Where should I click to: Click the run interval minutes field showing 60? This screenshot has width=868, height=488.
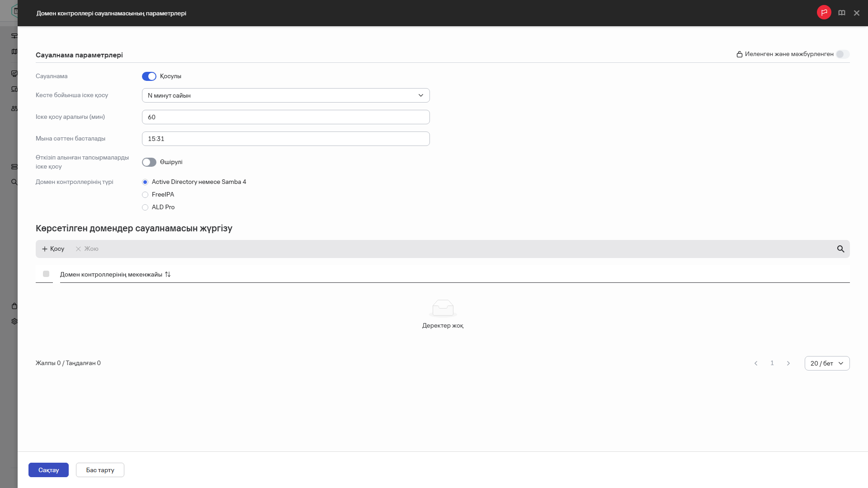(285, 117)
